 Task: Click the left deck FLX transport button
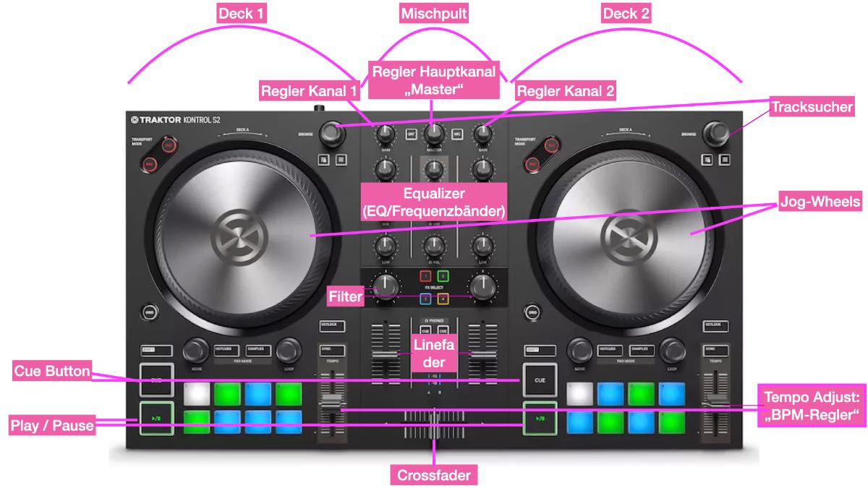[169, 146]
